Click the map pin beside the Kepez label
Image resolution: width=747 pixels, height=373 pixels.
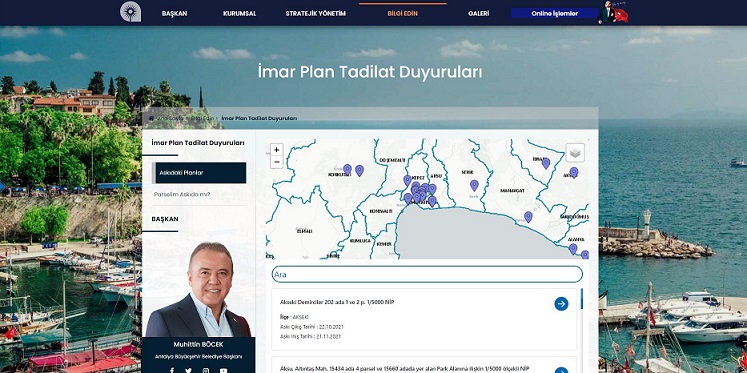coord(407,180)
